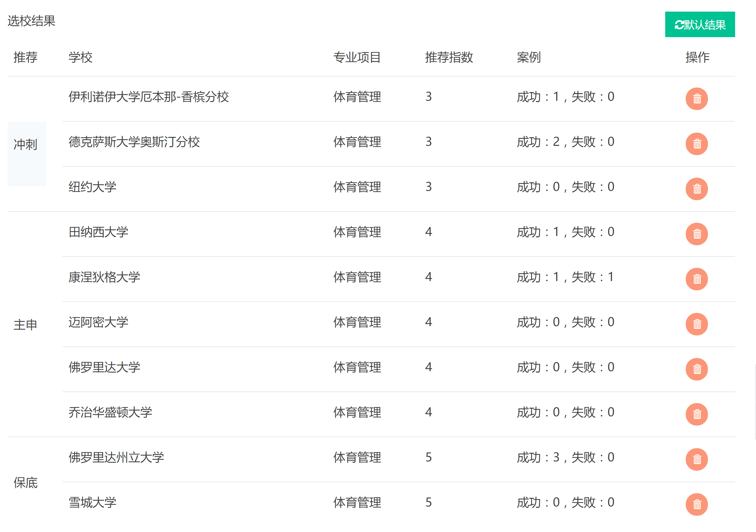Delete 德克萨斯大学奥斯汀分校 row via trash icon
This screenshot has height=532, width=756.
(697, 144)
